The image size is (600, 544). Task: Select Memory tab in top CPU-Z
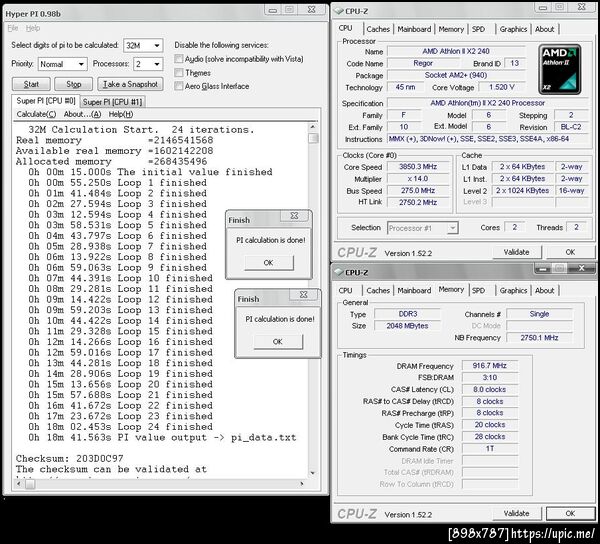click(x=451, y=29)
